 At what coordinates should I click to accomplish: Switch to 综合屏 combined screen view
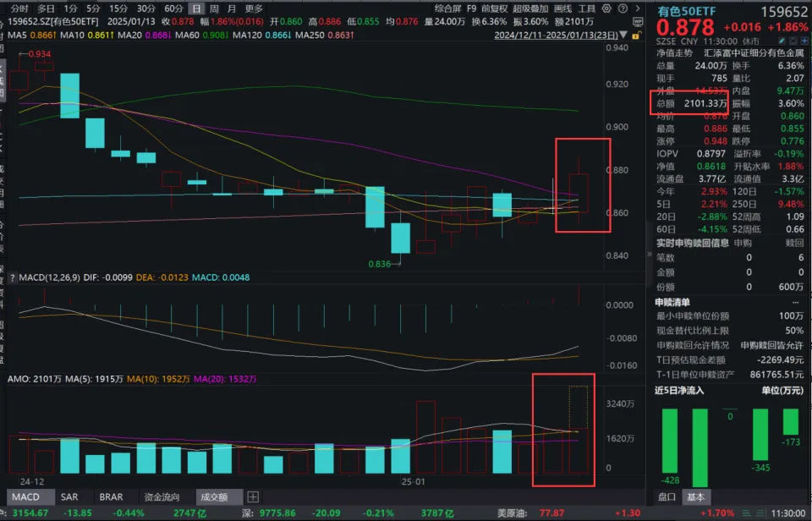tap(447, 8)
